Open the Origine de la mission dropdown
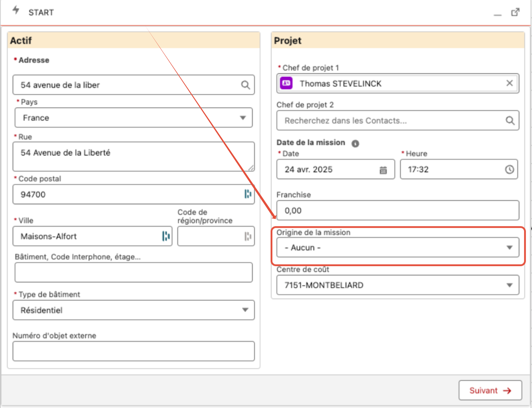The image size is (532, 408). [x=398, y=247]
